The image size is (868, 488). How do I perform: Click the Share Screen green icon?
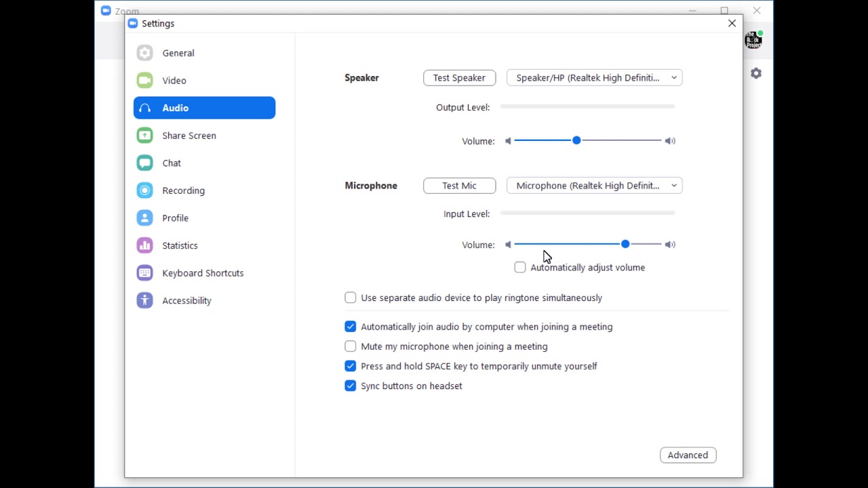coord(144,136)
